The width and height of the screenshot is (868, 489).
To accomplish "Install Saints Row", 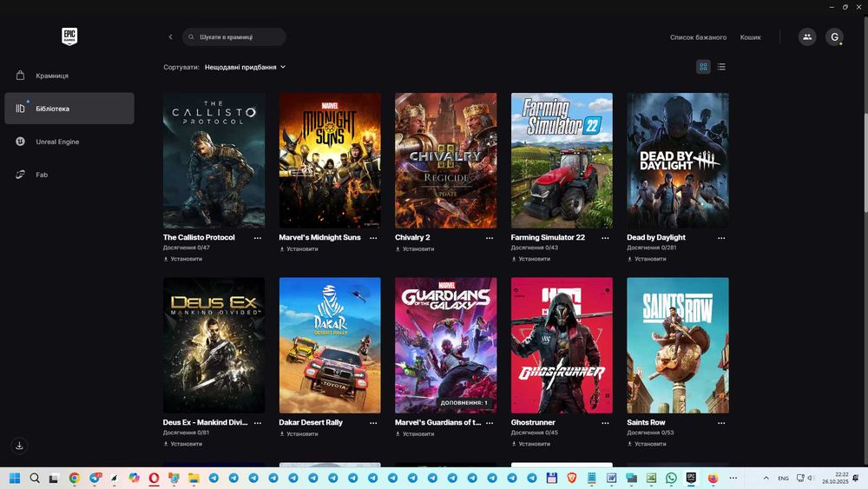I will pyautogui.click(x=647, y=444).
